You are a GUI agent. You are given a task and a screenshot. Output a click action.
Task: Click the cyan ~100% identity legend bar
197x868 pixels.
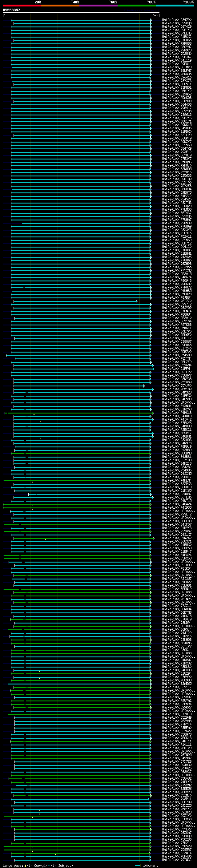pos(175,6)
